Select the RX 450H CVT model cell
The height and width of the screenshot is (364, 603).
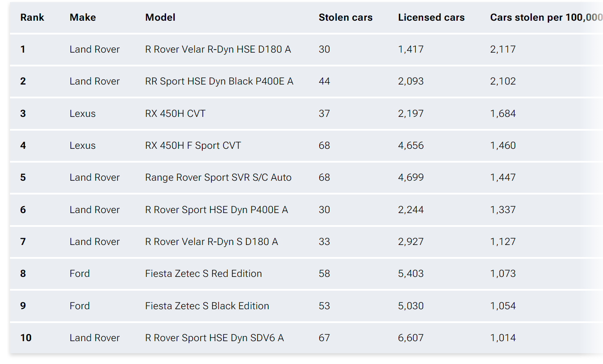(x=175, y=114)
